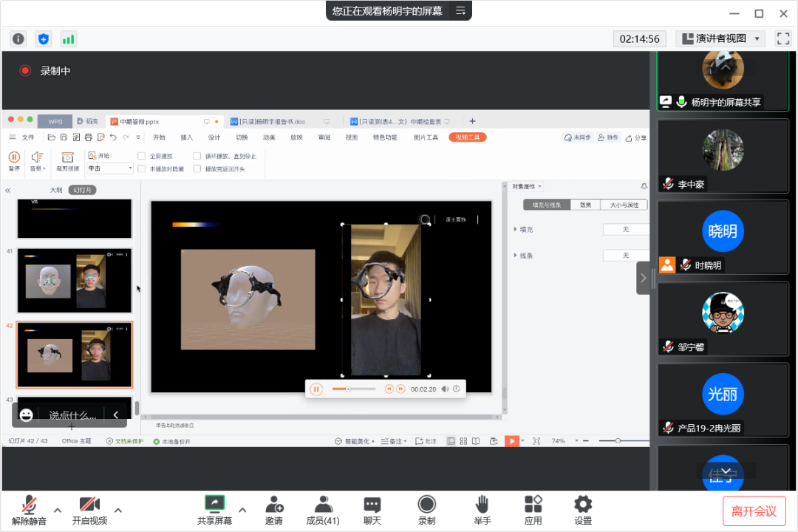Viewport: 798px width, 532px height.
Task: Click the undo arrow in WPS toolbar
Action: [x=113, y=137]
